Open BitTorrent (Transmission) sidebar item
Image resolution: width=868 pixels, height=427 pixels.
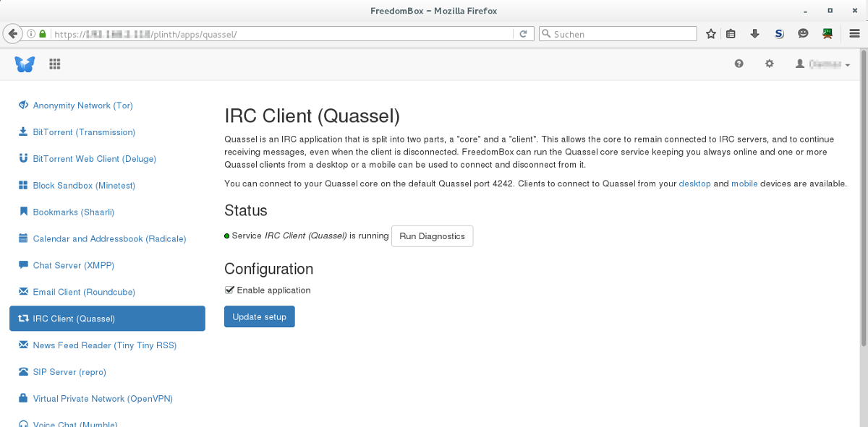(x=77, y=132)
